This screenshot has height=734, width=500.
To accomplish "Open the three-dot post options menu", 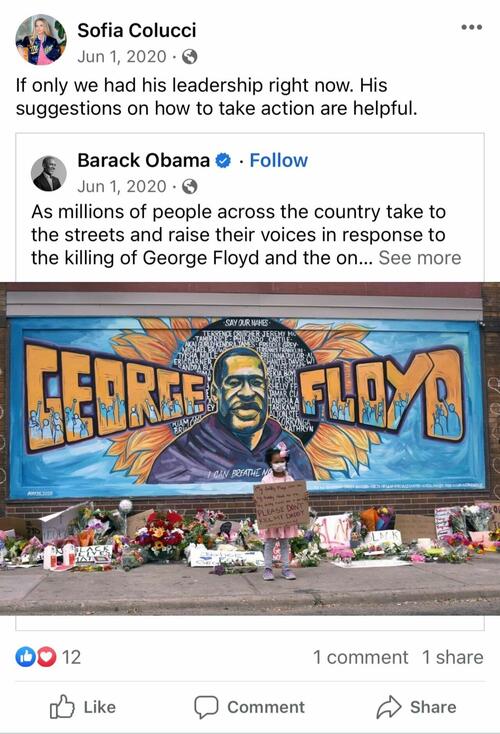I will pos(471,27).
